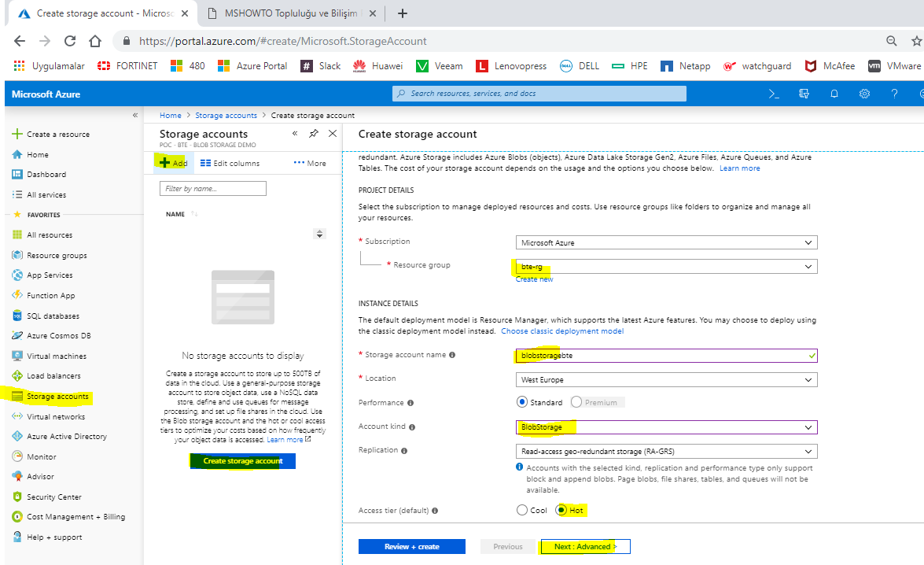
Task: Collapse the left sidebar menu
Action: click(x=135, y=115)
